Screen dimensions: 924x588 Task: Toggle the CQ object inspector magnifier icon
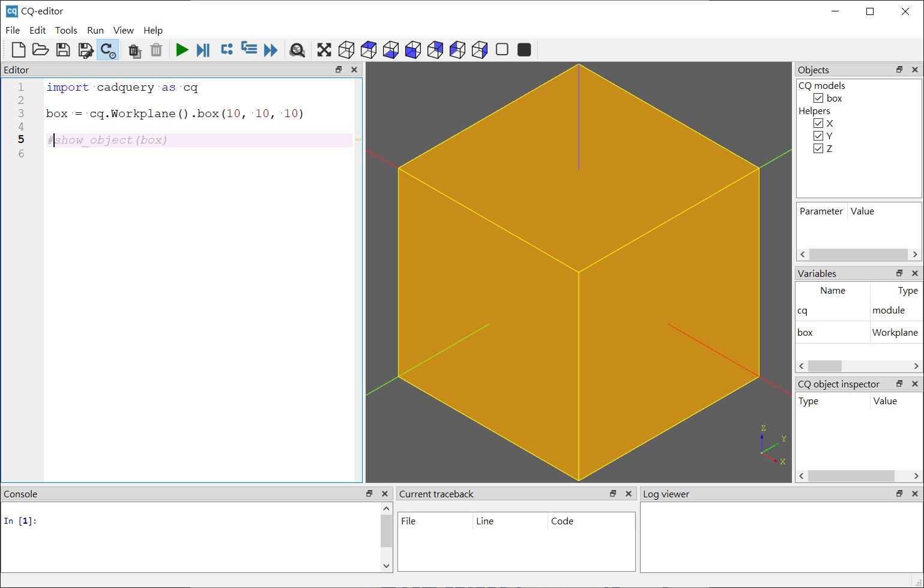[x=297, y=50]
